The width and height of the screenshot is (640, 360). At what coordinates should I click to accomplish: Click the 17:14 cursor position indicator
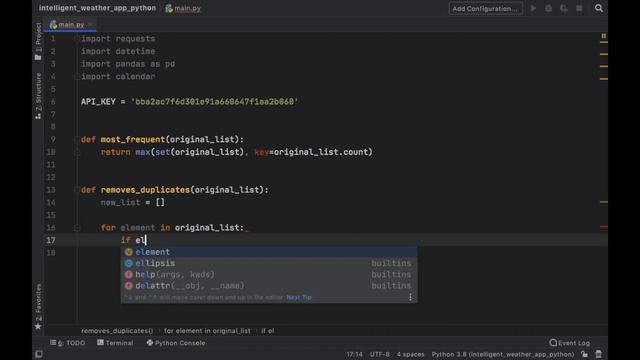click(x=354, y=354)
